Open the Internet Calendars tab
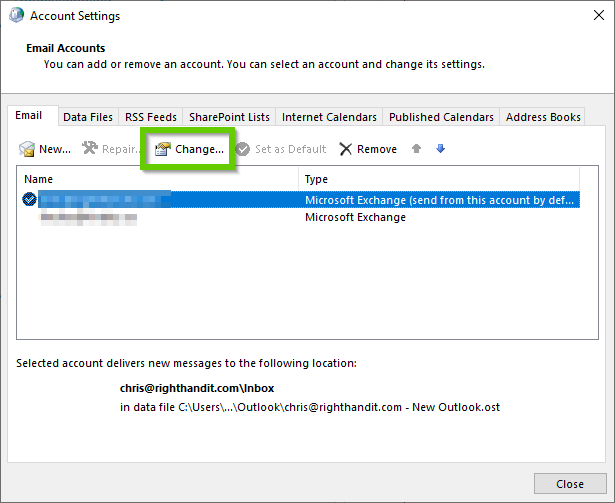The width and height of the screenshot is (615, 503). 329,117
